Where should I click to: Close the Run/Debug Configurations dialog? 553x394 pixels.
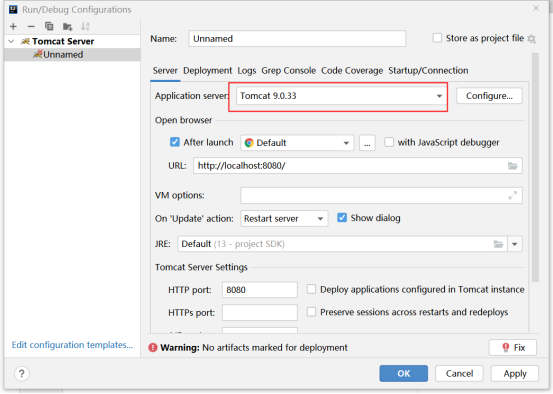[536, 8]
